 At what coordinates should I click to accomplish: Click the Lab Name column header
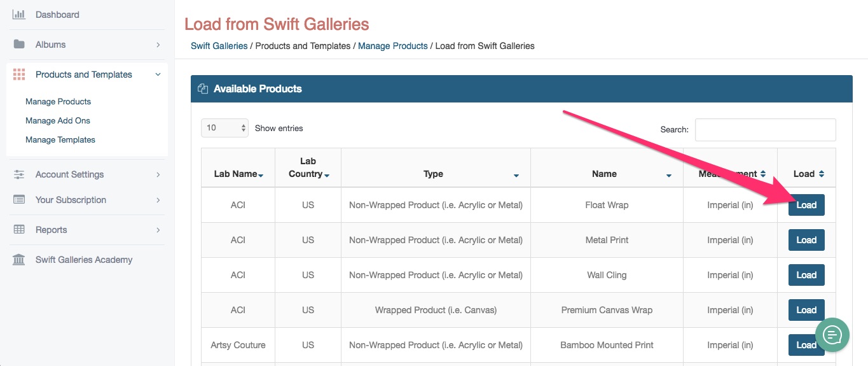[238, 168]
